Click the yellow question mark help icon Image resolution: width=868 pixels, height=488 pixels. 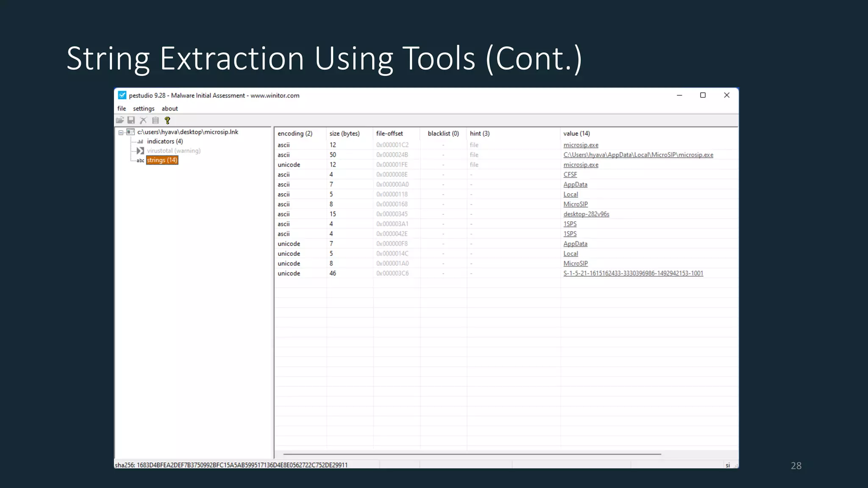(x=167, y=120)
